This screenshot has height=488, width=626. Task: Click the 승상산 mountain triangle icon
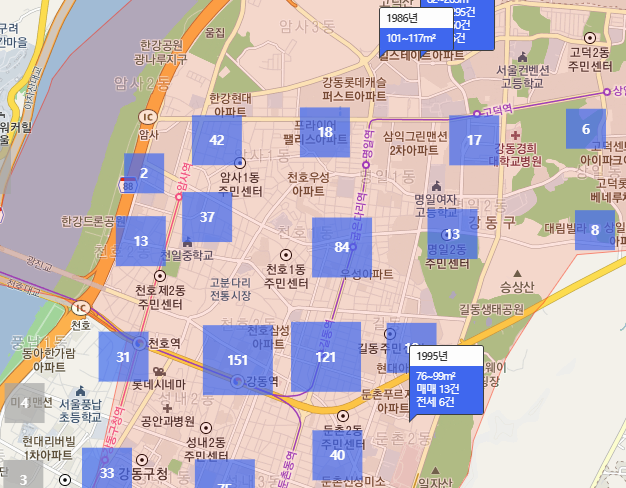click(517, 274)
